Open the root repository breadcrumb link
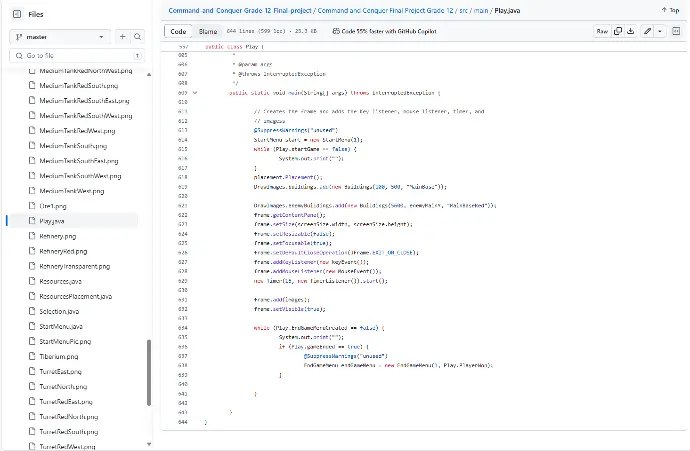The image size is (690, 451). click(240, 11)
